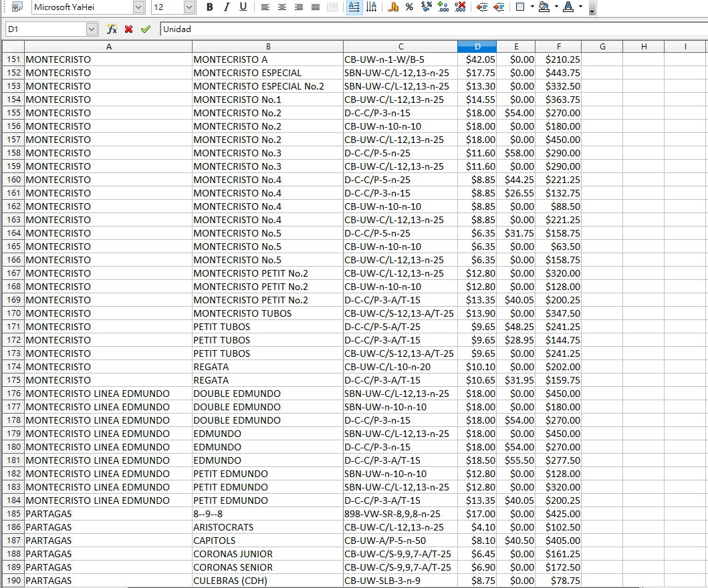Align cell text right
This screenshot has height=588, width=708.
tap(298, 7)
